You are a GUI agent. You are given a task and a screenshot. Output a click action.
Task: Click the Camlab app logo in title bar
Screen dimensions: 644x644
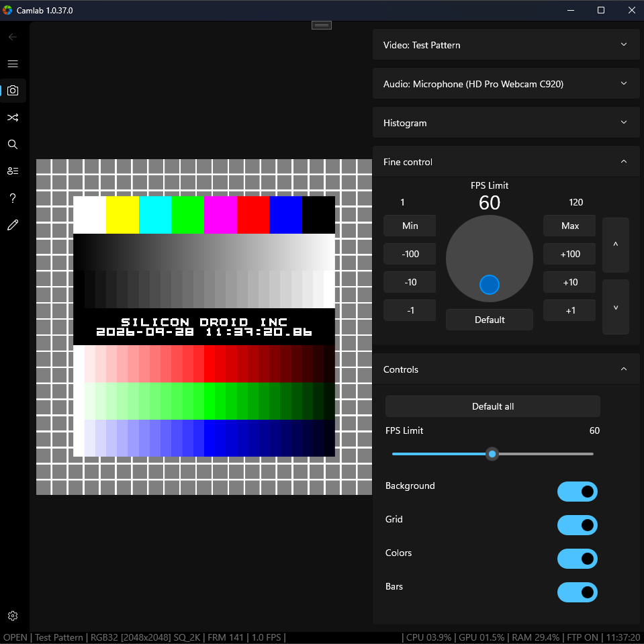tap(7, 10)
